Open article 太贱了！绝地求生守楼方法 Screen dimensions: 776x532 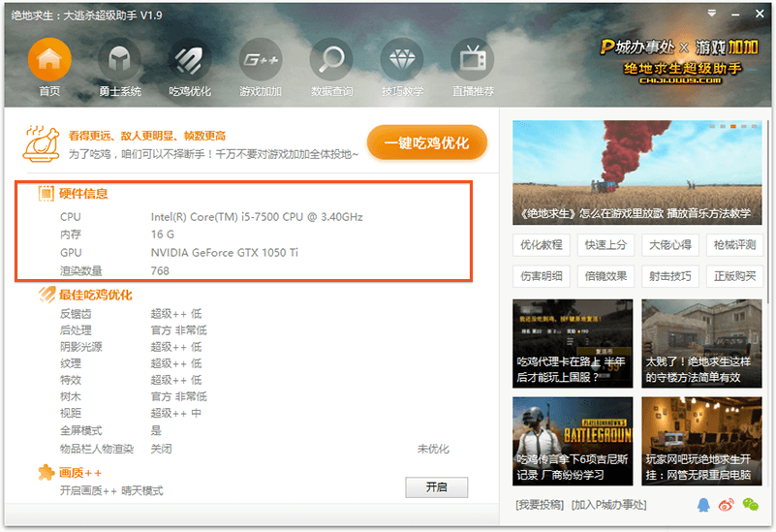701,343
